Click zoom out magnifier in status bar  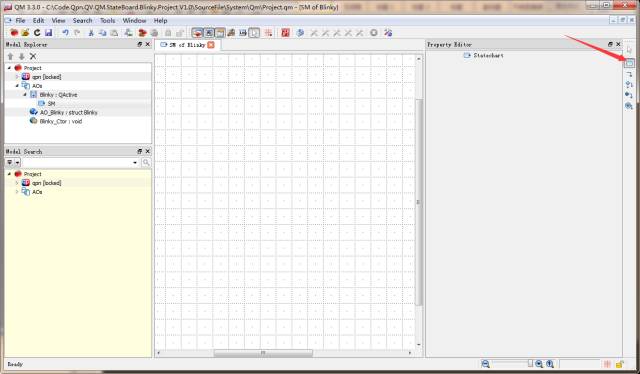tap(485, 364)
